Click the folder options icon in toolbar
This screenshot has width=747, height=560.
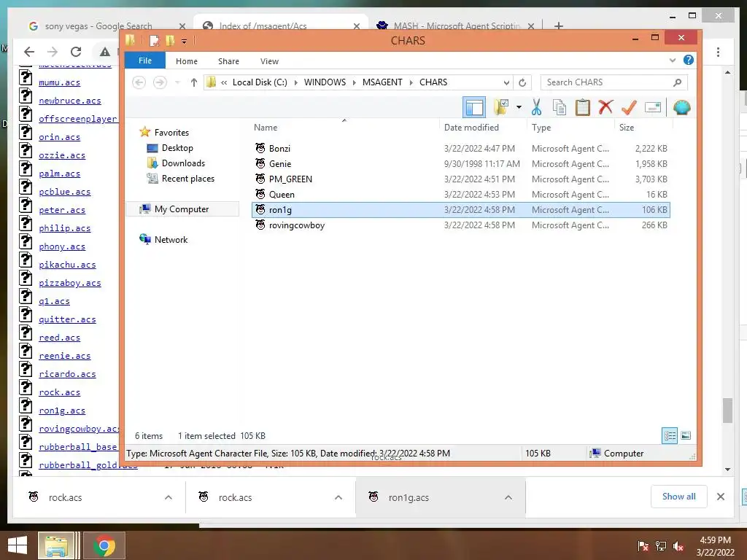[x=501, y=108]
